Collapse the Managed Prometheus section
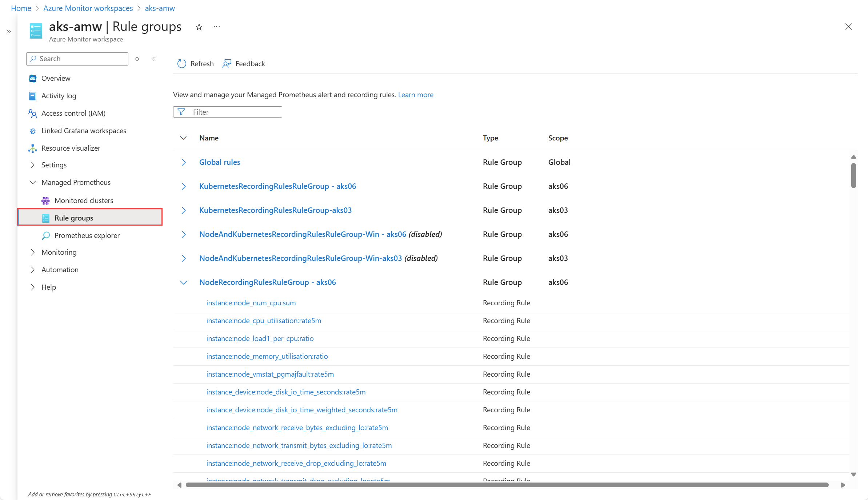 [33, 182]
